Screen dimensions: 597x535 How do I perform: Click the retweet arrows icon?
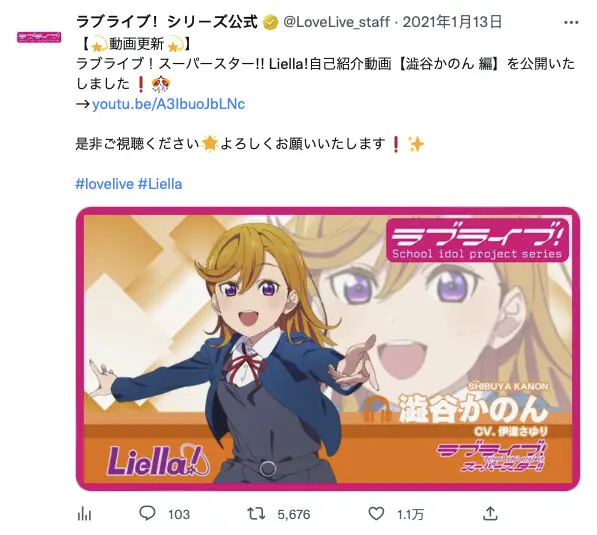pos(256,514)
